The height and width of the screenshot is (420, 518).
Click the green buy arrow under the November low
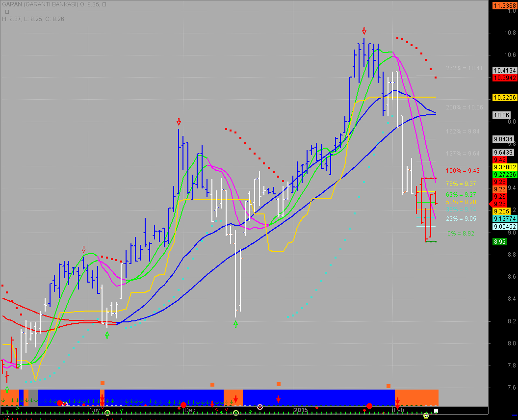(x=107, y=334)
